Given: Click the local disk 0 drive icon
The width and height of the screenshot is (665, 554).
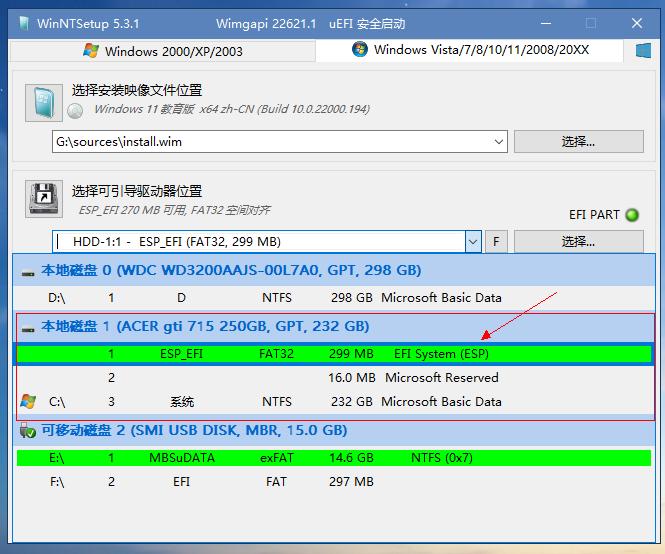Looking at the screenshot, I should tap(28, 270).
